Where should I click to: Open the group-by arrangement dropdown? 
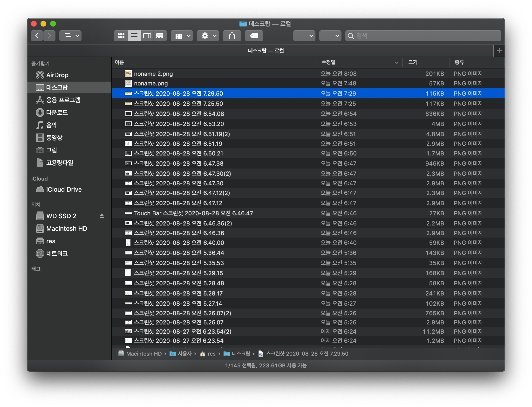tap(182, 36)
